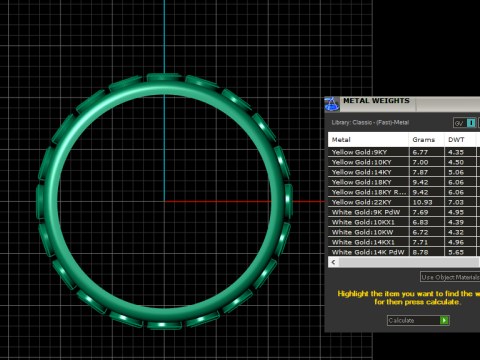
Task: Toggle the teal switch beside Library label
Action: [x=471, y=123]
